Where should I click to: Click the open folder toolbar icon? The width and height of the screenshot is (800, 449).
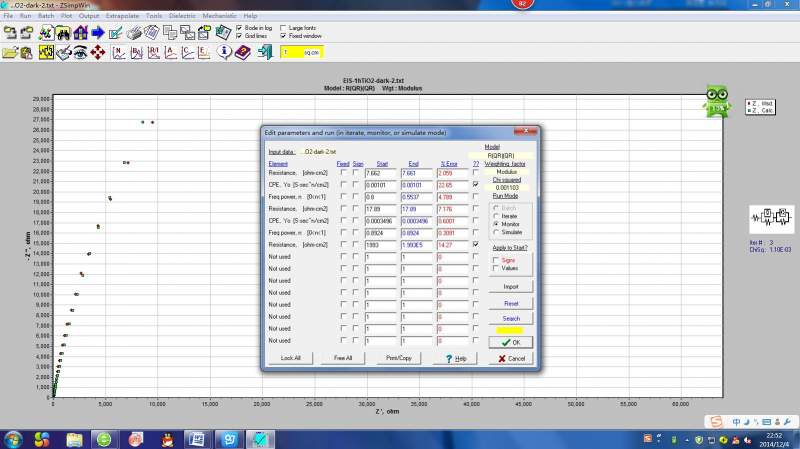[x=10, y=52]
